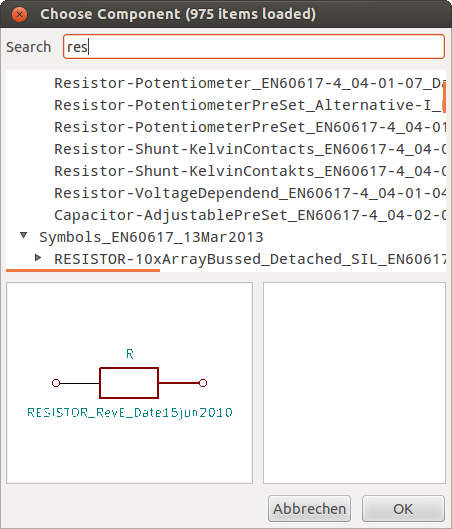Select Resistor-Shunt-KelvinContakts entry
Image resolution: width=452 pixels, height=529 pixels.
(x=250, y=171)
